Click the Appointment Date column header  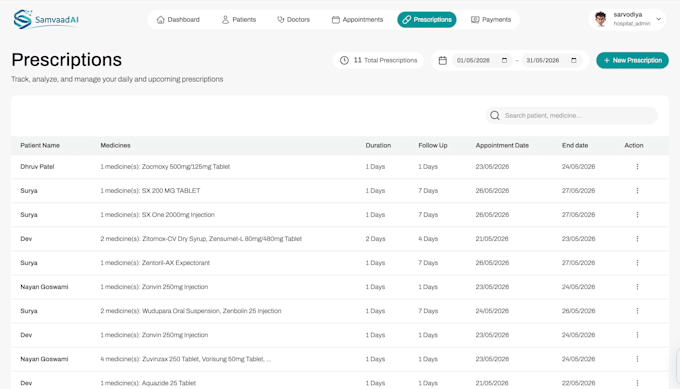(x=502, y=145)
